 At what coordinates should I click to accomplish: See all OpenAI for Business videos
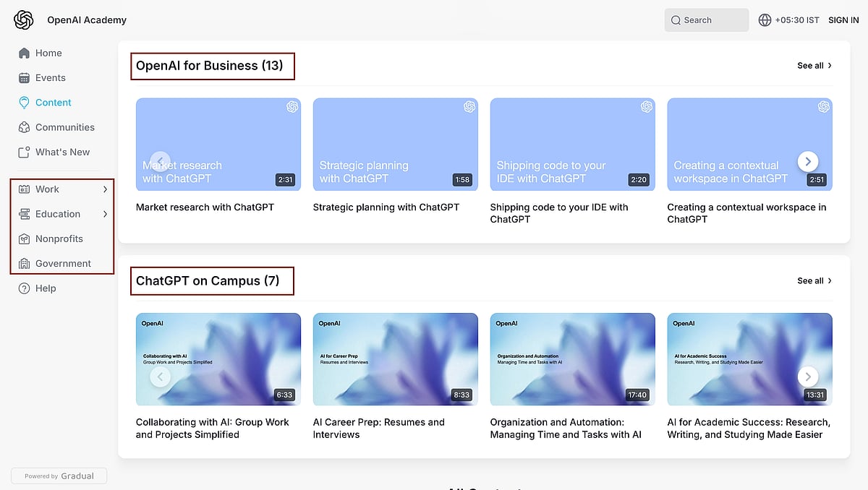[814, 66]
